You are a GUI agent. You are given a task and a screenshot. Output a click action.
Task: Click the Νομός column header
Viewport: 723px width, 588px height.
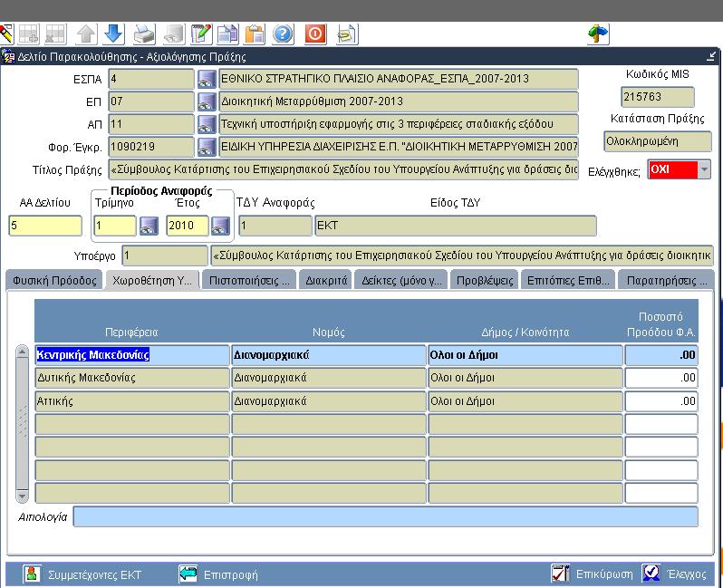coord(328,332)
